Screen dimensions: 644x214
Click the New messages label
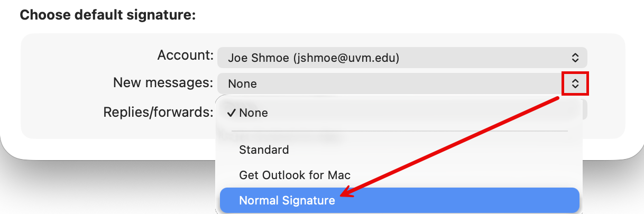tap(163, 82)
